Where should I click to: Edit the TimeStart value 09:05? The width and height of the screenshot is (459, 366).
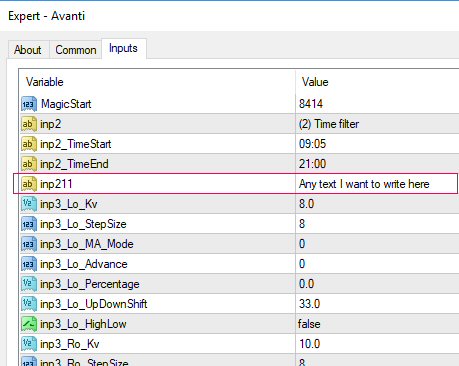click(x=312, y=144)
